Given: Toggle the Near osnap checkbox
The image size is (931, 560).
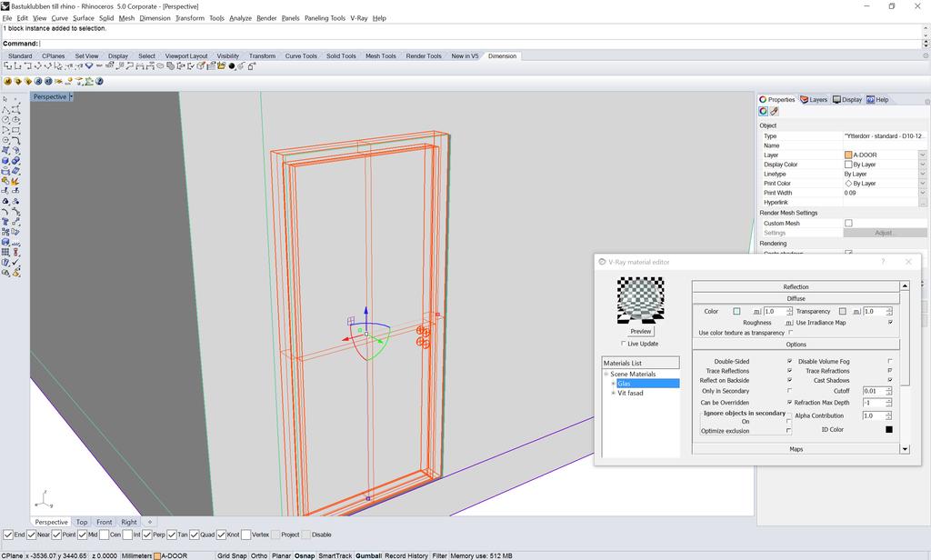Looking at the screenshot, I should 32,535.
